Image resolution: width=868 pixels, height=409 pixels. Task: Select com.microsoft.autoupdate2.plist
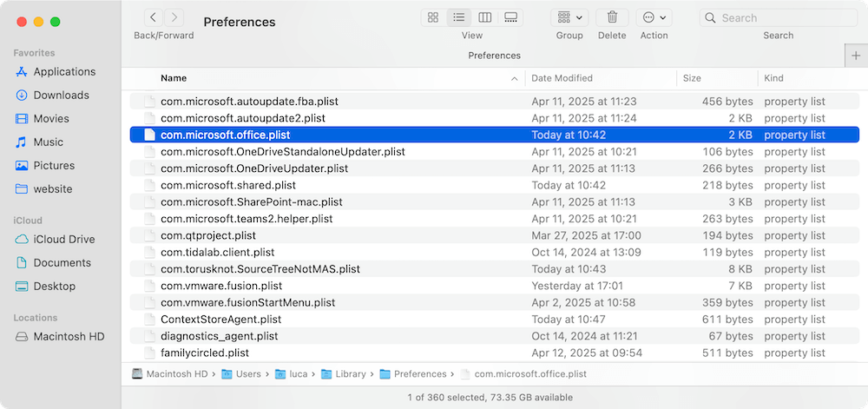(495, 118)
